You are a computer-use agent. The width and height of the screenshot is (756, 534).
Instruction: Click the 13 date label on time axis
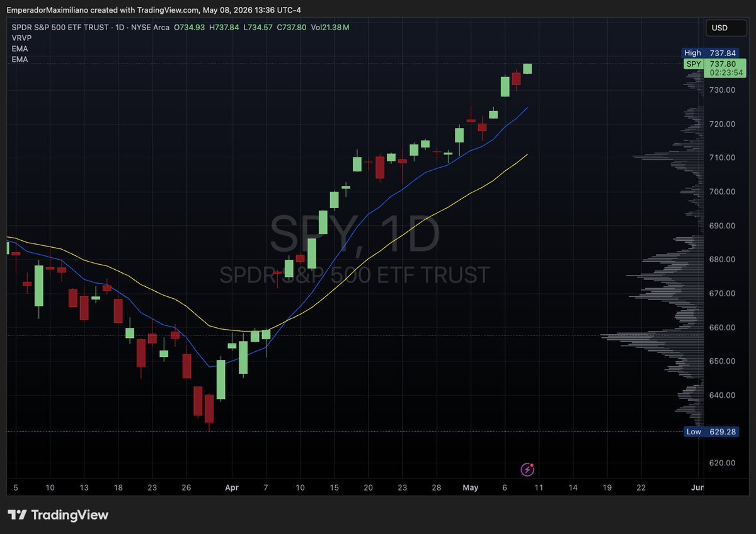84,487
